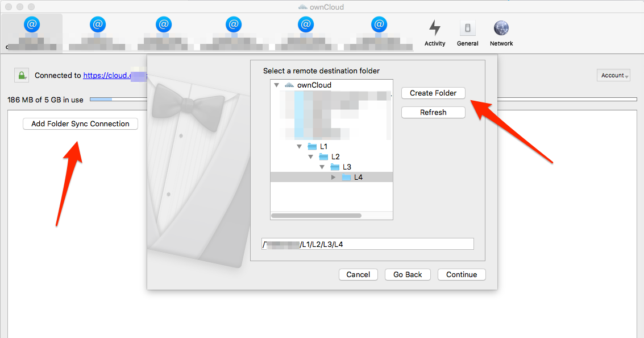Image resolution: width=644 pixels, height=338 pixels.
Task: Open the Network settings icon
Action: click(501, 27)
